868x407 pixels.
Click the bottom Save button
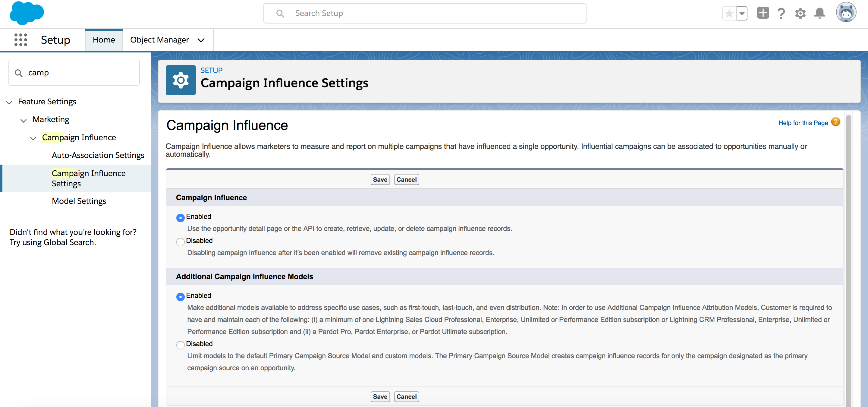click(x=380, y=396)
